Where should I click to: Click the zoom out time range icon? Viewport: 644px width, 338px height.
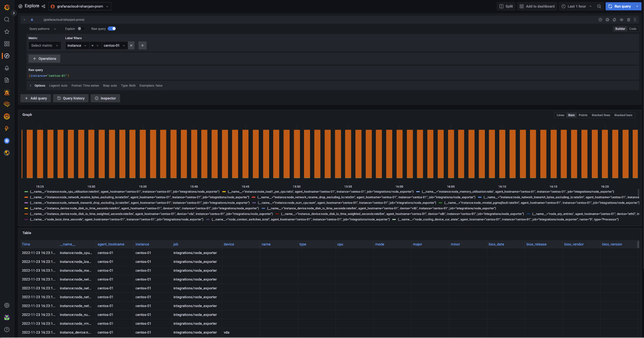tap(599, 6)
